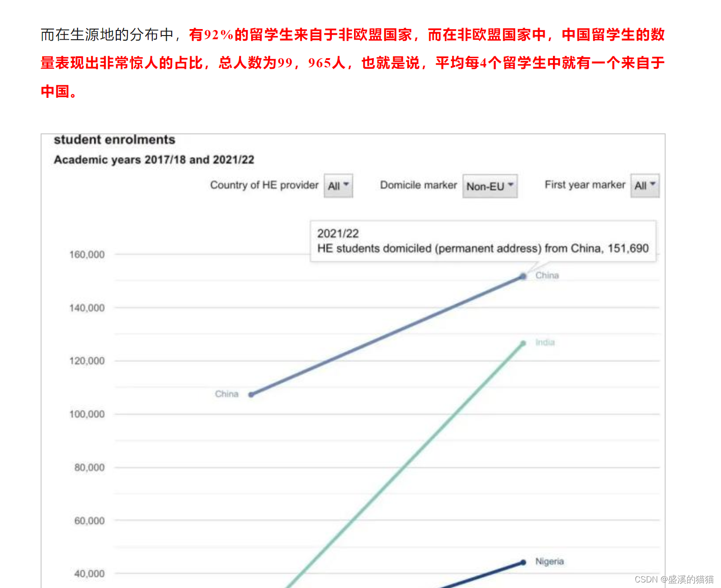
Task: Click the First year marker label
Action: click(585, 185)
